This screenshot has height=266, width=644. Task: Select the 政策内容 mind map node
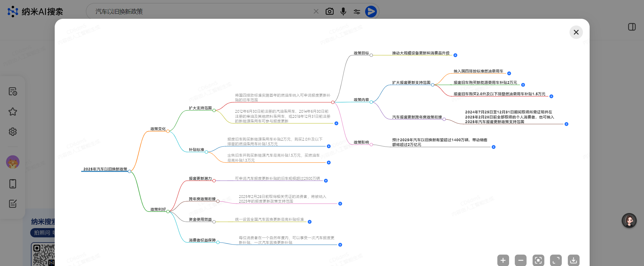[361, 100]
